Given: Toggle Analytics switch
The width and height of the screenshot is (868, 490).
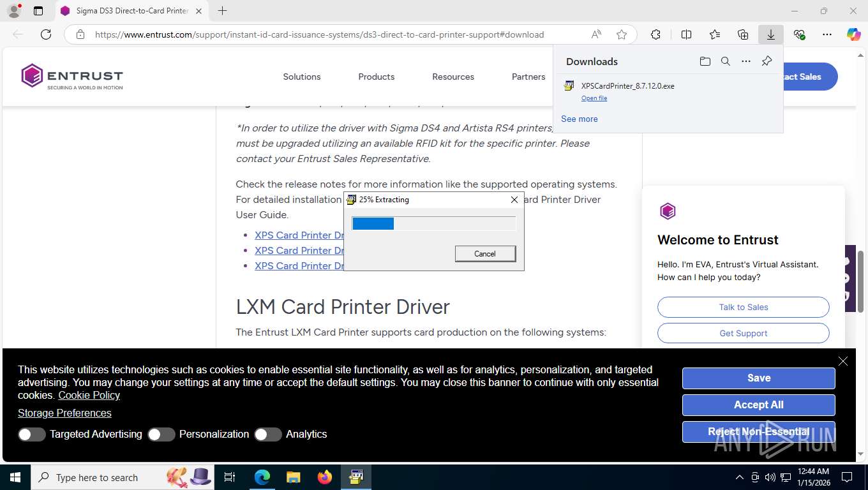Looking at the screenshot, I should tap(268, 434).
